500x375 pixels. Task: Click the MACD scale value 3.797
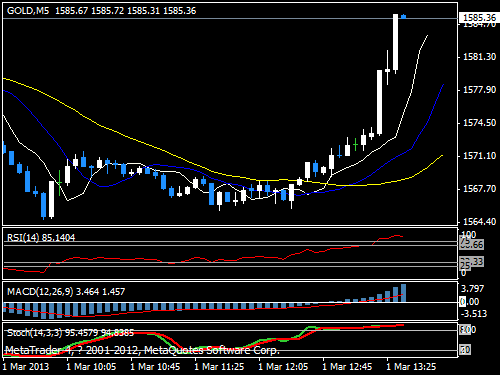click(x=472, y=289)
